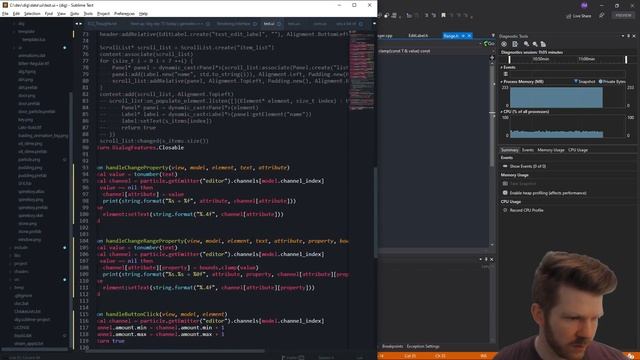Pin the Range.h tab in Visual Studio

[463, 36]
